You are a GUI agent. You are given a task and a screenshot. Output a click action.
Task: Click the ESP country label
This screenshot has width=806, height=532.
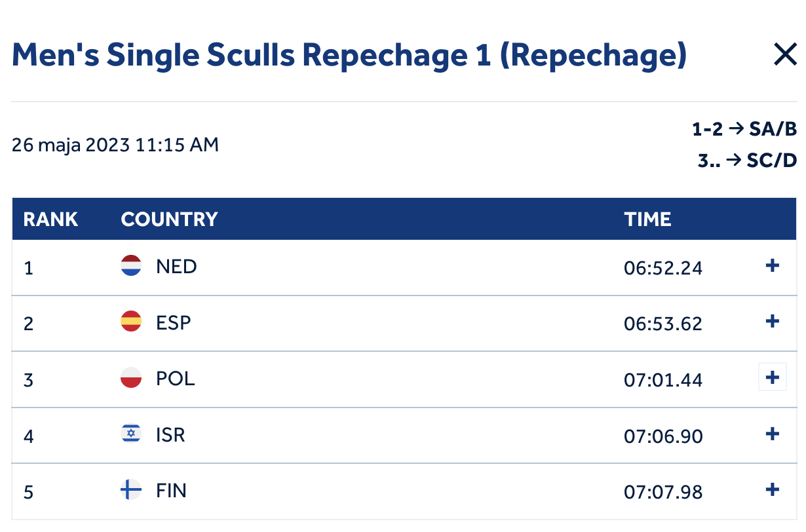tap(174, 323)
